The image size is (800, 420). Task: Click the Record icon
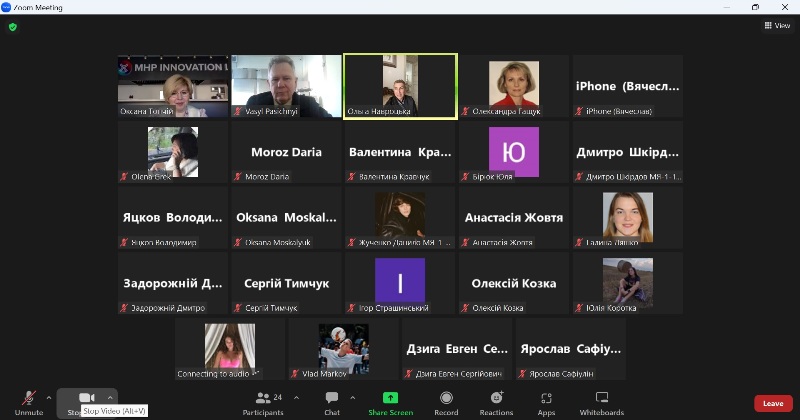point(446,402)
